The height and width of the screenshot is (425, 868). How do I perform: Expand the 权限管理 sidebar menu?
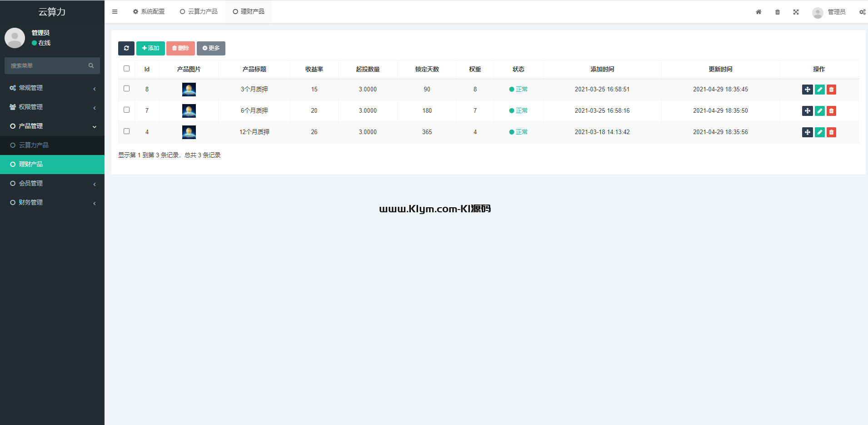52,107
